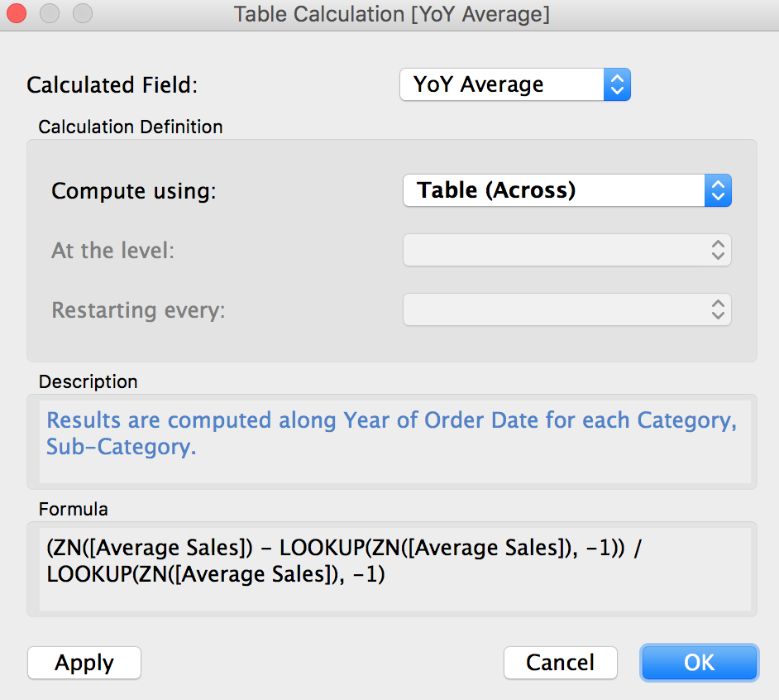Click the grayed Restarting every label

coord(138,310)
